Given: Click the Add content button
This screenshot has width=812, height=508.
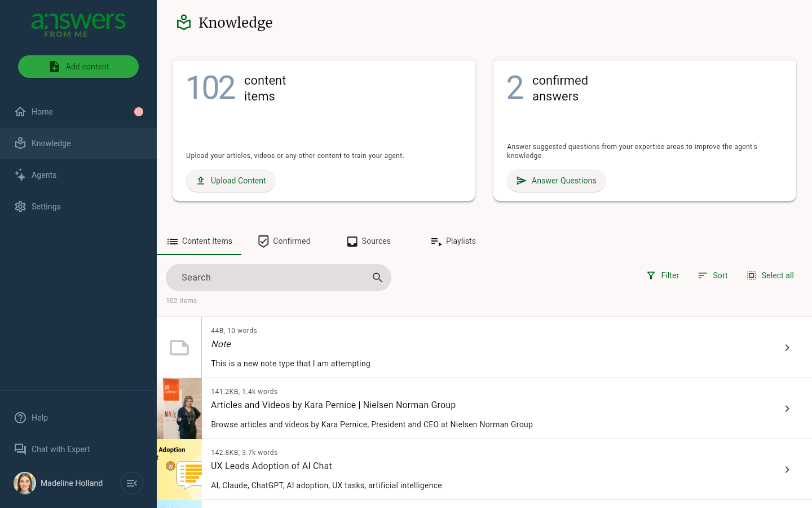Looking at the screenshot, I should coord(78,67).
